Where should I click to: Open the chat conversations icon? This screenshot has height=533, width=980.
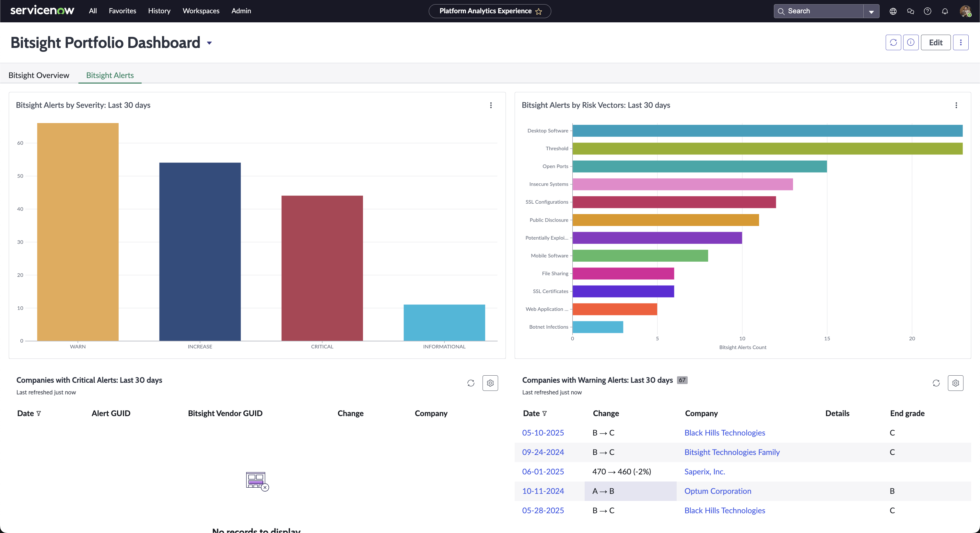tap(910, 11)
